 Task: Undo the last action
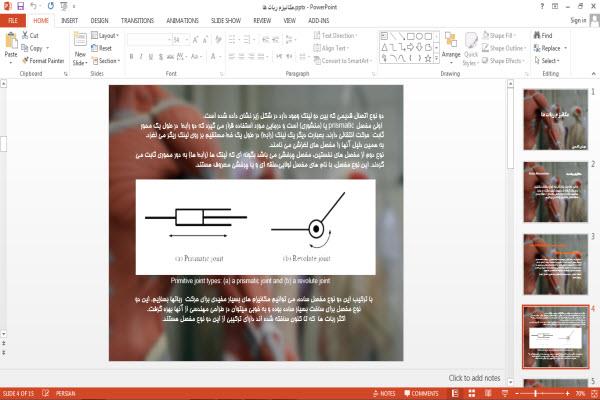click(34, 6)
